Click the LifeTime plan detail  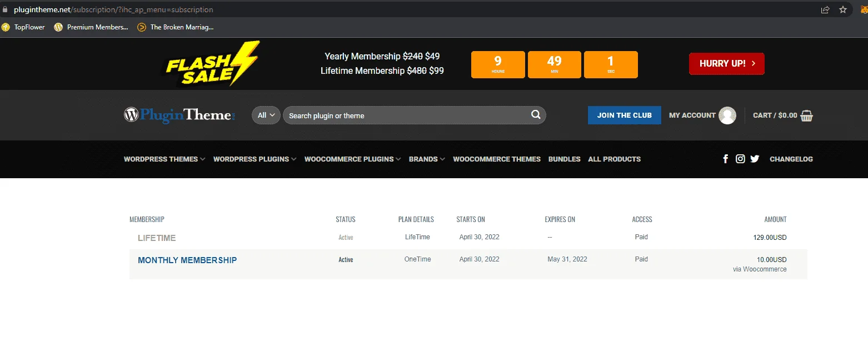click(417, 237)
